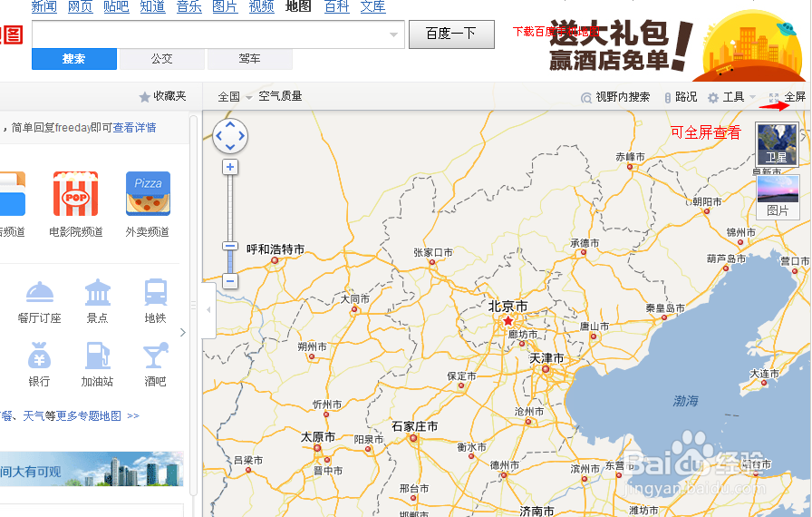Click the 赤峰市 city label
Screen dimensions: 812x517
(x=630, y=156)
